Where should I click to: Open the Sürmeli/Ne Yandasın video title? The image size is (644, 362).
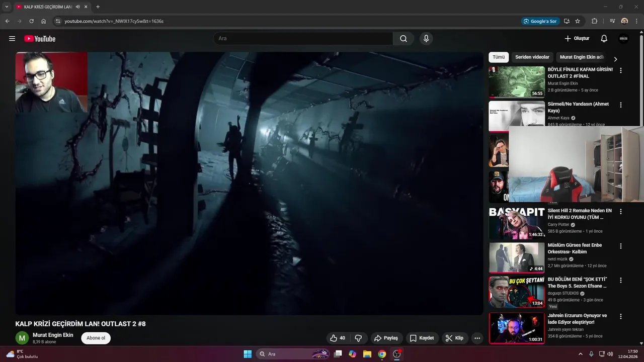click(x=578, y=107)
